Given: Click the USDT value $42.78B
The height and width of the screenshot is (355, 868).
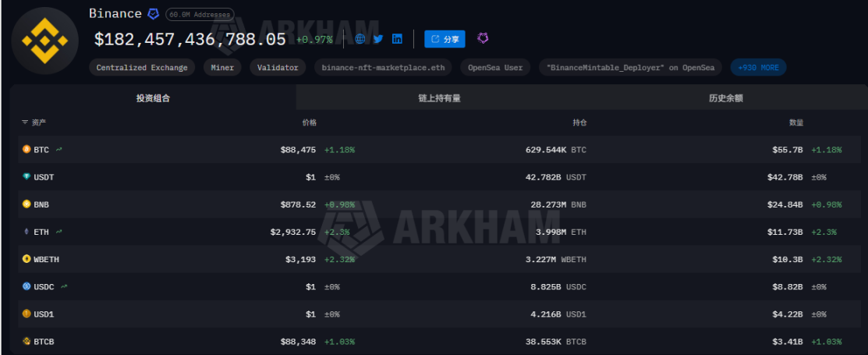Looking at the screenshot, I should (785, 177).
